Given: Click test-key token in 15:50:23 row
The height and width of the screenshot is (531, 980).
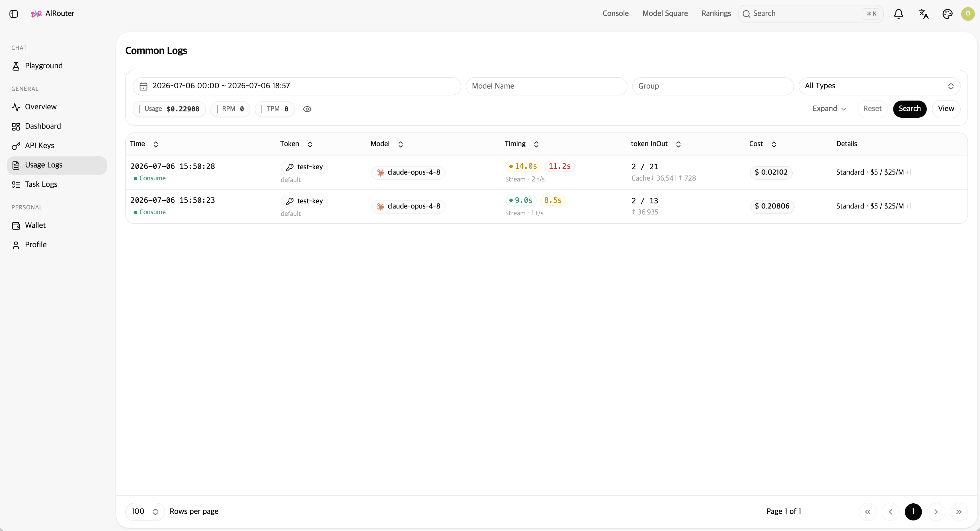Looking at the screenshot, I should click(304, 201).
